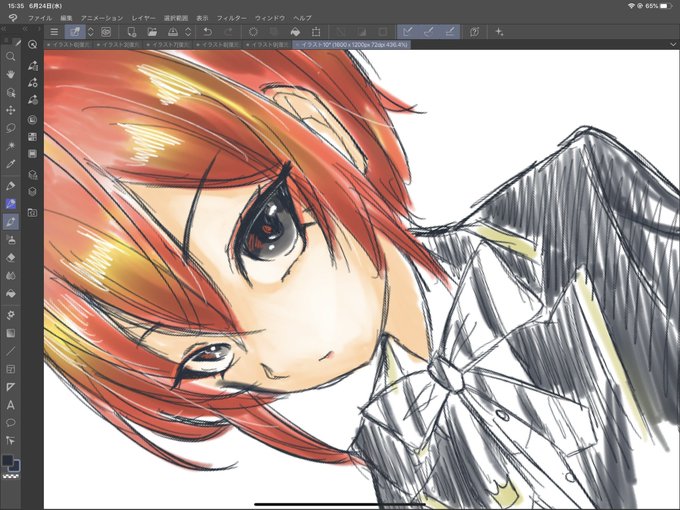Open the ヘルプ menu

point(302,18)
